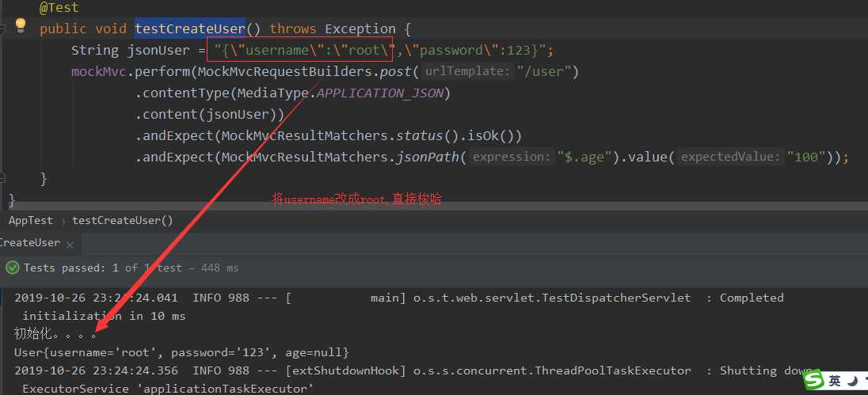868x395 pixels.
Task: Click the jsonUser variable in the String declaration
Action: tap(158, 51)
